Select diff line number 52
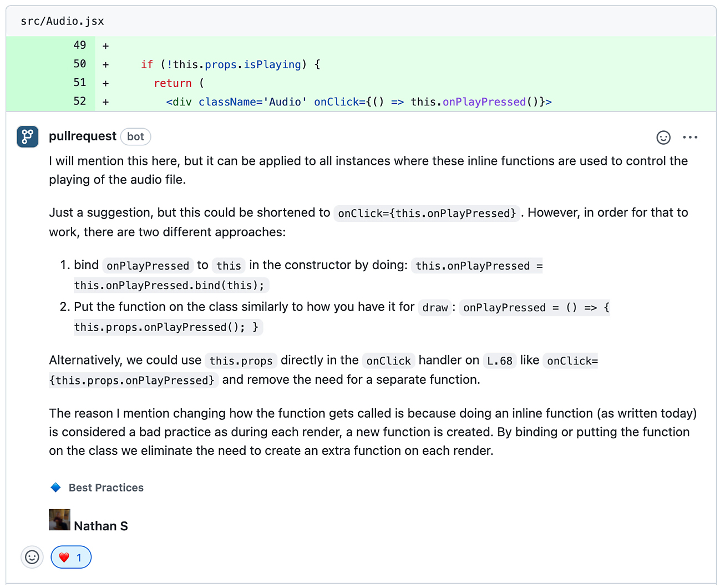The width and height of the screenshot is (720, 588). click(x=80, y=102)
